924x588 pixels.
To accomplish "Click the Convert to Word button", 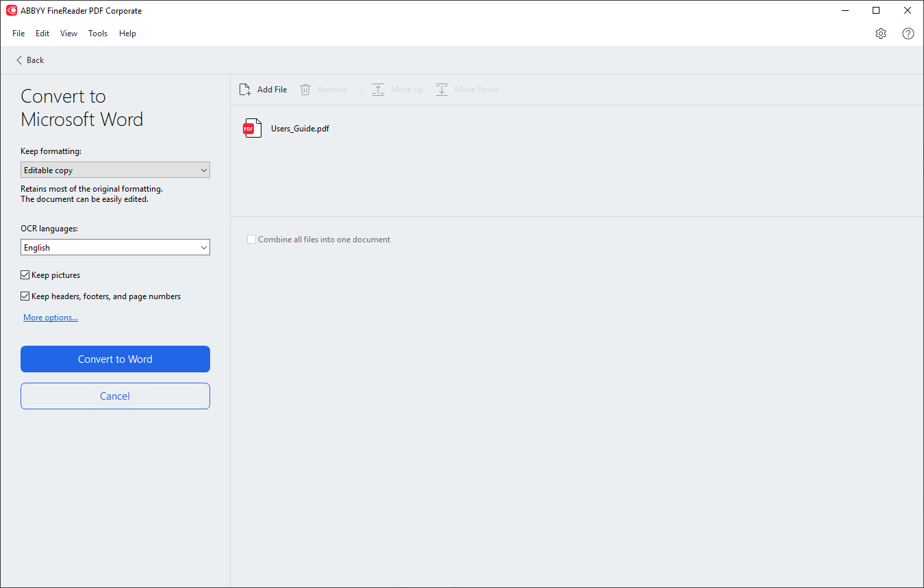I will pos(115,359).
